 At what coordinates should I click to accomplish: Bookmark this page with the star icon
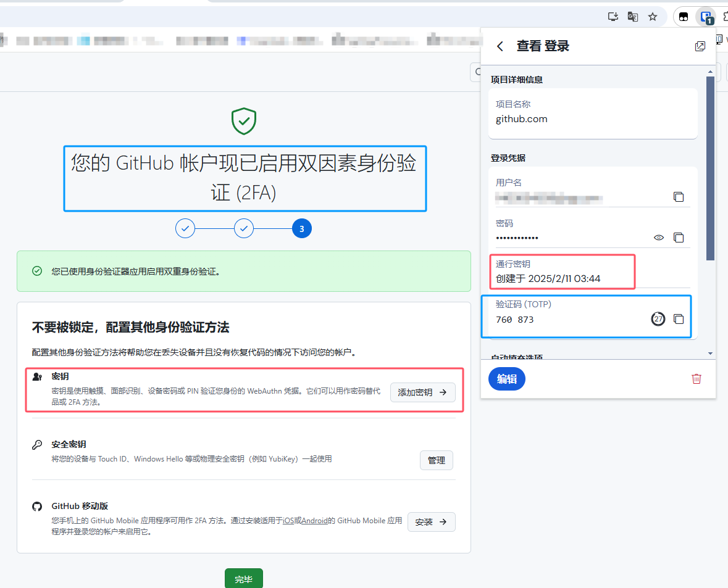click(653, 17)
